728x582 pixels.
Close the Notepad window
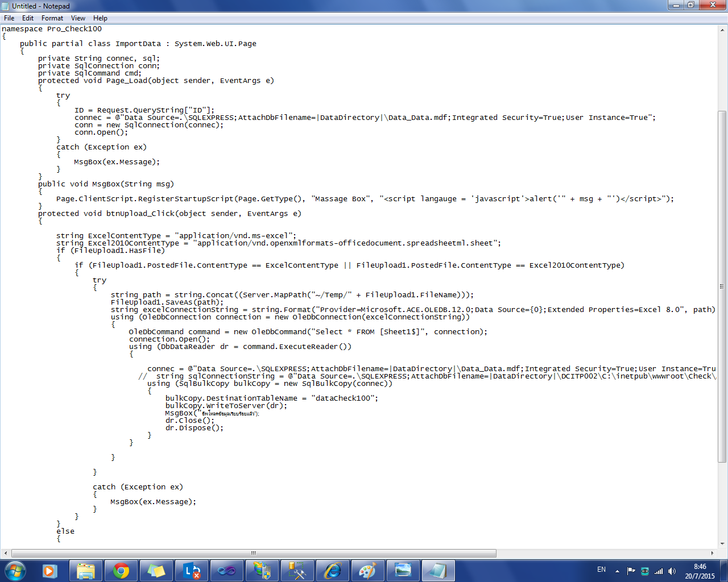tap(712, 5)
